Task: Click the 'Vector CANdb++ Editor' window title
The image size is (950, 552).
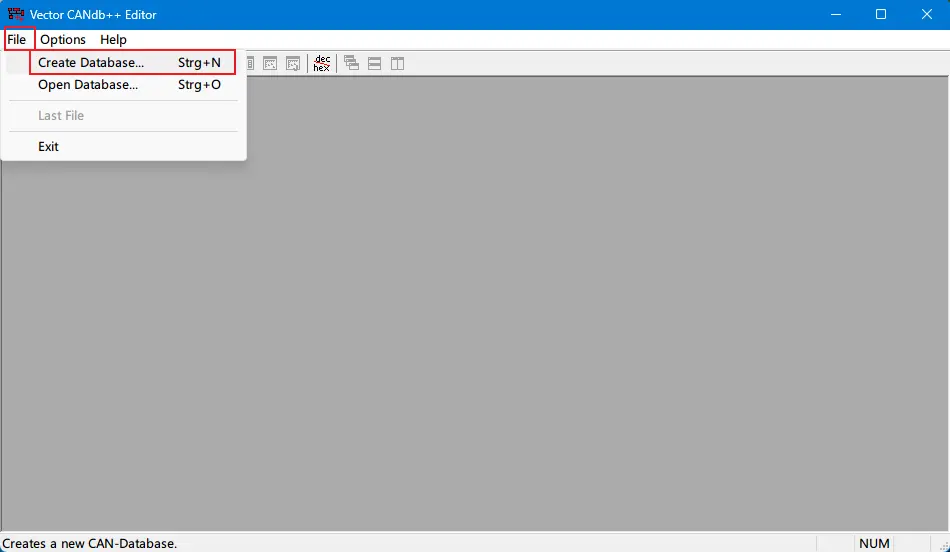Action: click(93, 15)
